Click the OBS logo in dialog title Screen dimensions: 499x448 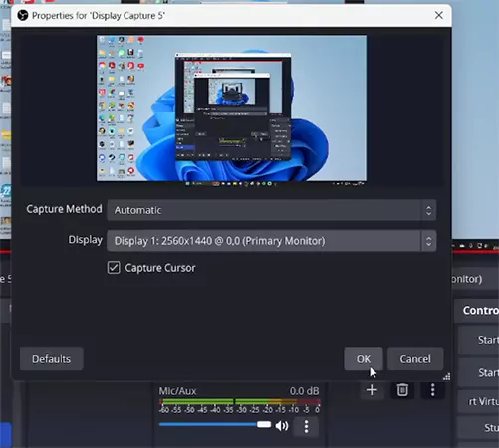tap(23, 15)
